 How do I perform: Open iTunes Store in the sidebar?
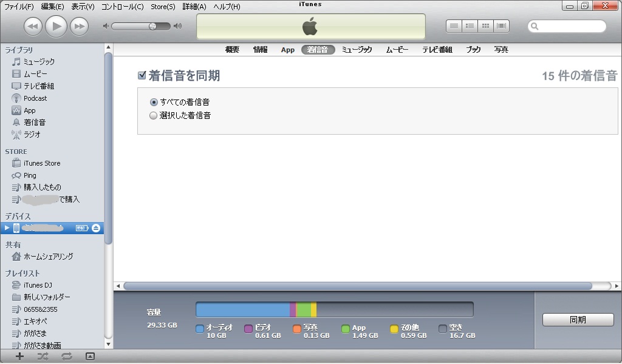(x=42, y=163)
